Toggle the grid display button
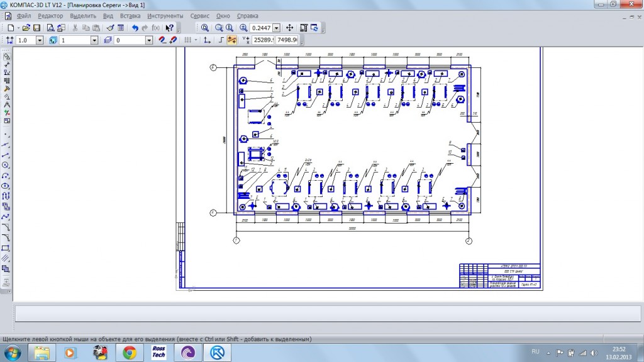The image size is (644, 362). (187, 40)
